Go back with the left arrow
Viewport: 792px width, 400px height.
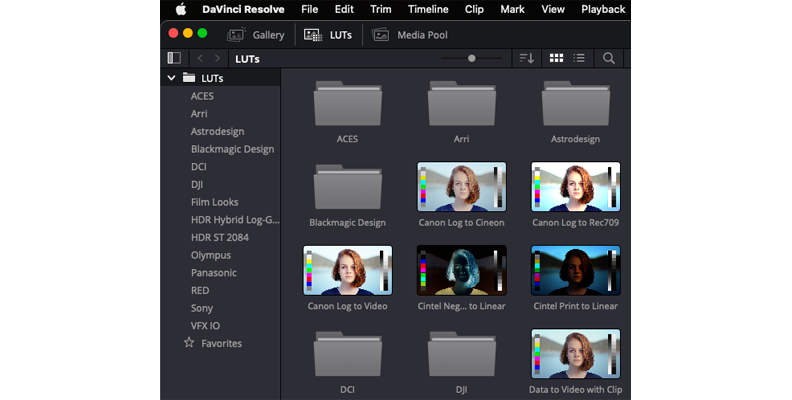[x=200, y=59]
